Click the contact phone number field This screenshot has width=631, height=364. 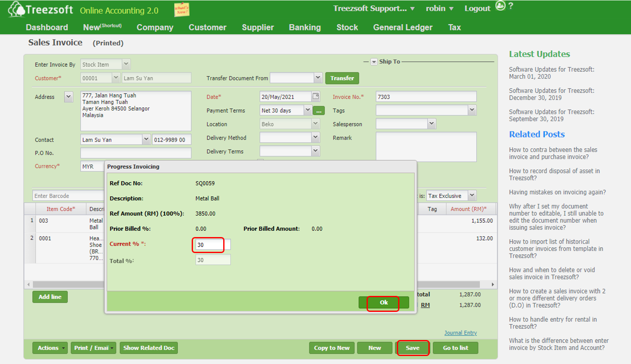tap(172, 140)
